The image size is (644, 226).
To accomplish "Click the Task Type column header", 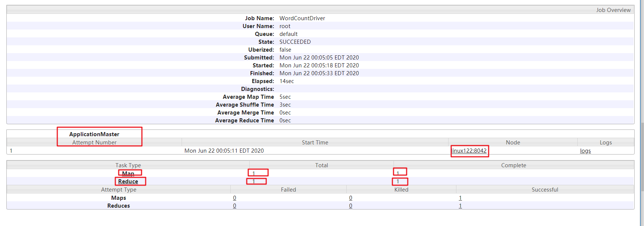I will pyautogui.click(x=128, y=165).
